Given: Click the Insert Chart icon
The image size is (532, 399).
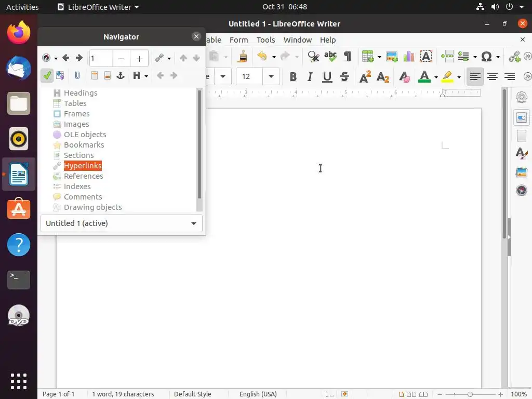Looking at the screenshot, I should point(409,56).
